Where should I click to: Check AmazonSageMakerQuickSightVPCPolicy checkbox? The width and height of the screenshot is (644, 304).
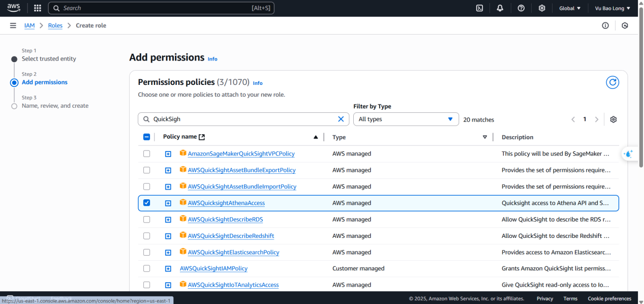pos(147,154)
